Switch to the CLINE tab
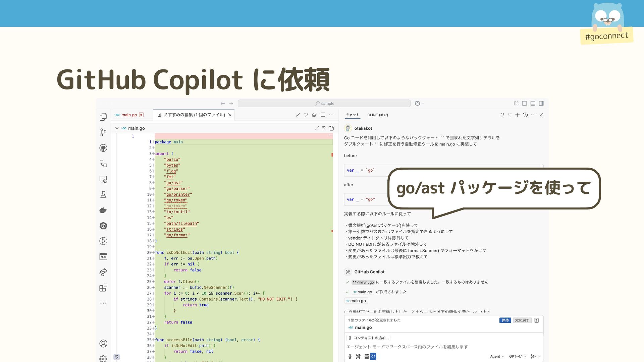The width and height of the screenshot is (644, 362). pyautogui.click(x=377, y=115)
